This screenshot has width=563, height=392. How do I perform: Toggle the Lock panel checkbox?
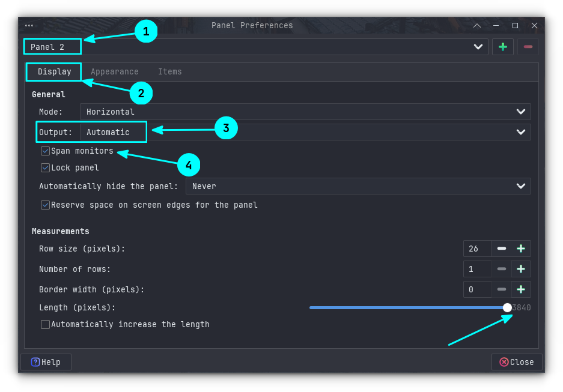pos(45,167)
